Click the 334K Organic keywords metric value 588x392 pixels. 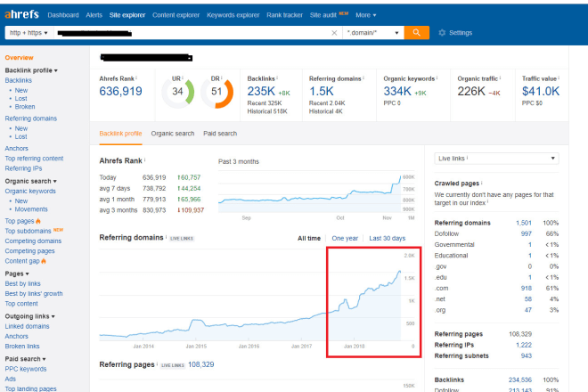click(x=397, y=91)
